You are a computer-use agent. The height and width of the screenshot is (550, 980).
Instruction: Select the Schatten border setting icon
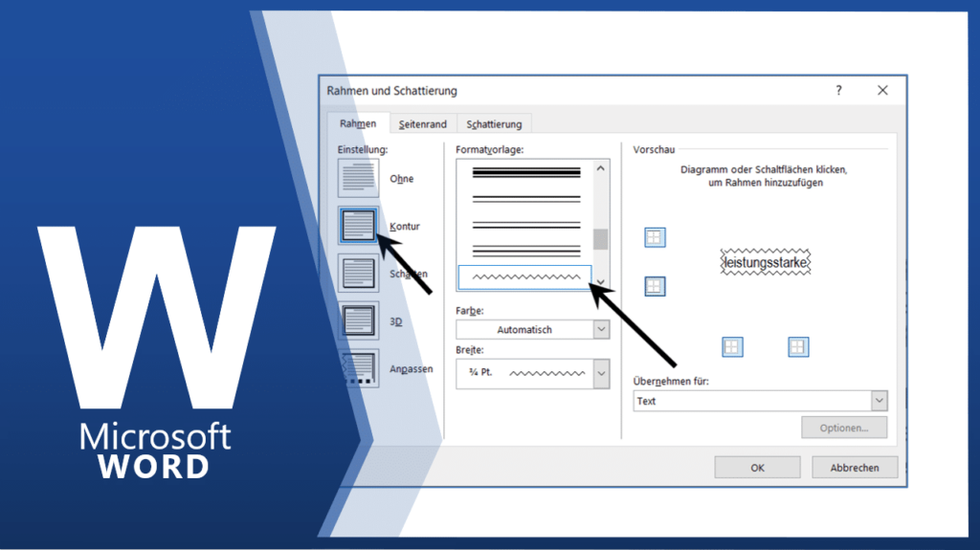point(358,274)
